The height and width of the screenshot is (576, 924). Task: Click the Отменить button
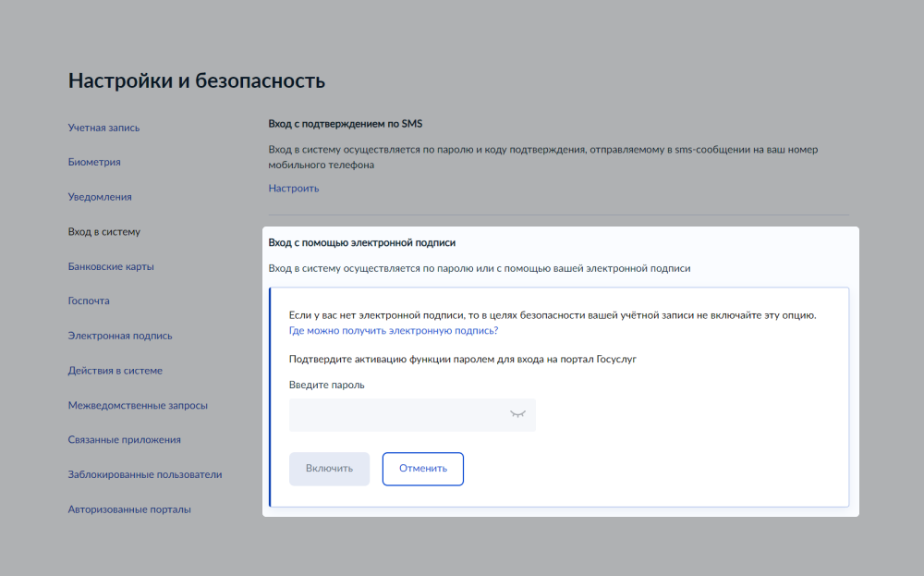click(x=422, y=469)
